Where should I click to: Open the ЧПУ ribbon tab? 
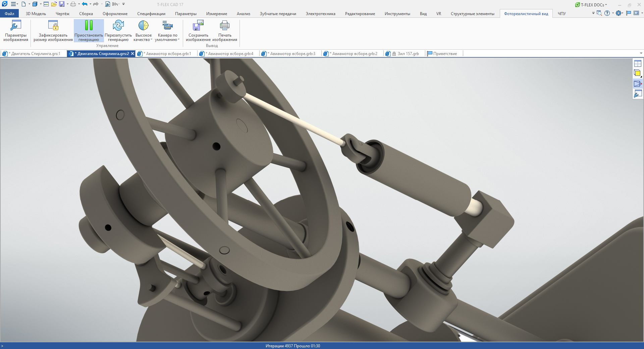point(562,13)
